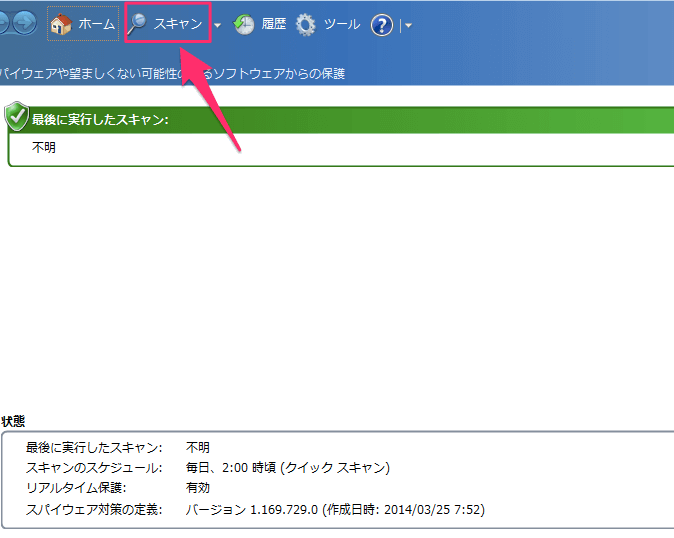
Task: Open Help with the question mark icon
Action: point(381,26)
